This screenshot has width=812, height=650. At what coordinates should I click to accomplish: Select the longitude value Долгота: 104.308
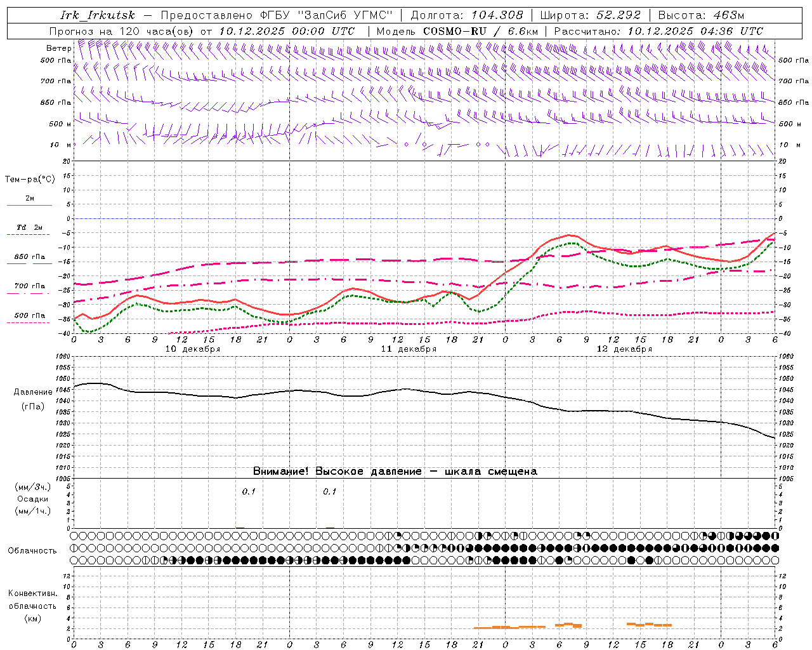(467, 15)
